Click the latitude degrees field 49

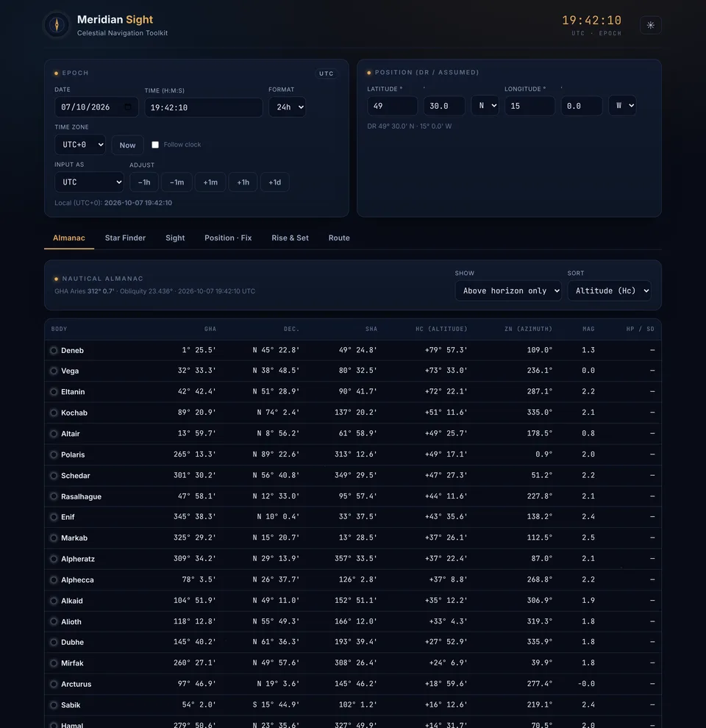click(392, 106)
